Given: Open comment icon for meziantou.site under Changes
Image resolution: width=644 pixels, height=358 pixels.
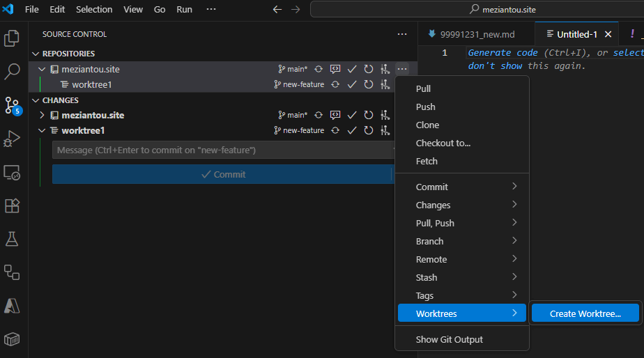Looking at the screenshot, I should click(335, 115).
